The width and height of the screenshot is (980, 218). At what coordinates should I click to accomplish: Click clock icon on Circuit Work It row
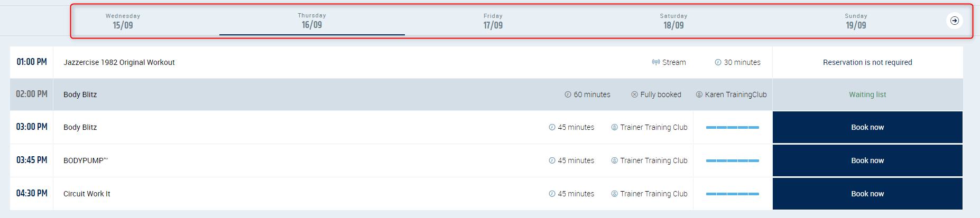point(552,194)
